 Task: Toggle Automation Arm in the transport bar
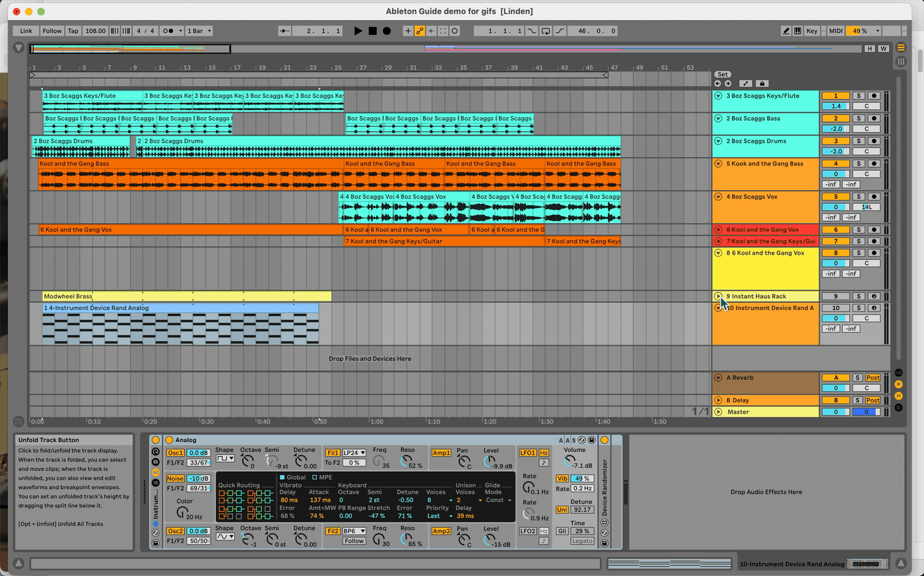(420, 31)
